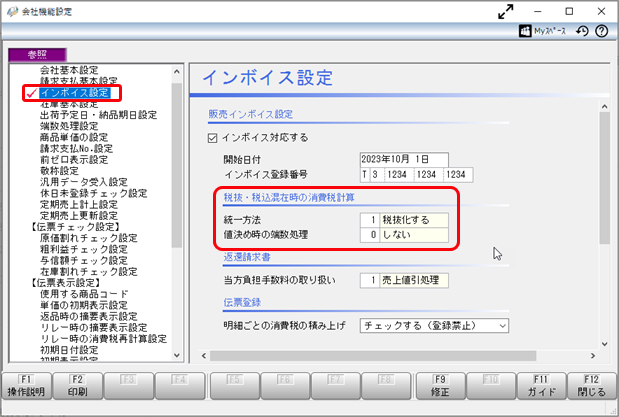Toggle the インボイス対応する checkbox
The image size is (619, 417).
(x=212, y=138)
